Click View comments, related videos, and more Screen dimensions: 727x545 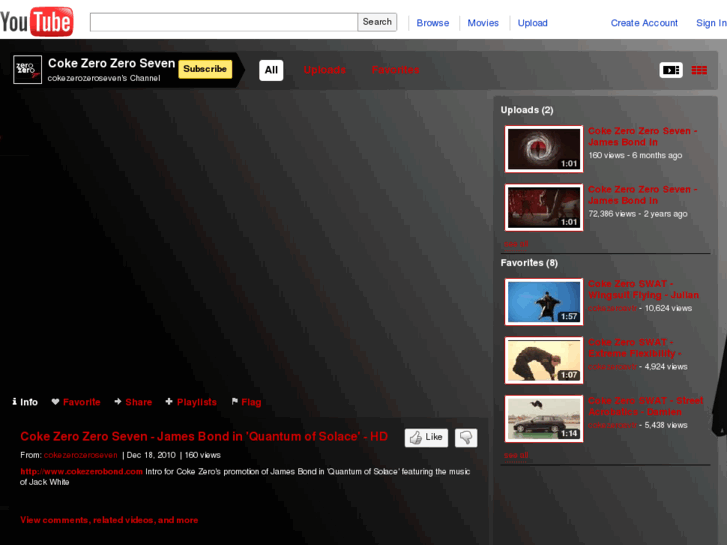[109, 520]
